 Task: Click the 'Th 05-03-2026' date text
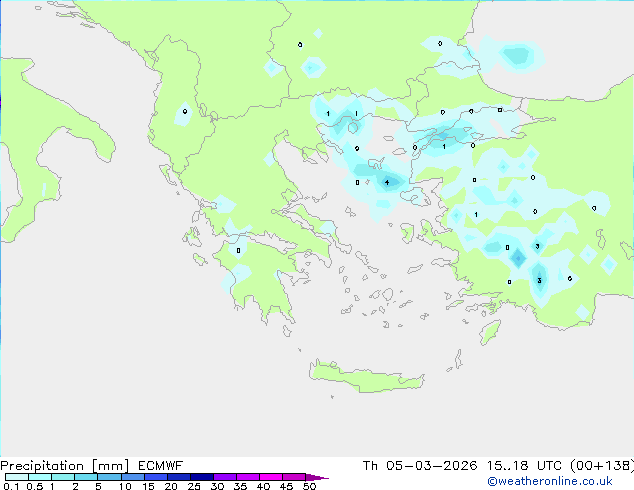point(420,466)
